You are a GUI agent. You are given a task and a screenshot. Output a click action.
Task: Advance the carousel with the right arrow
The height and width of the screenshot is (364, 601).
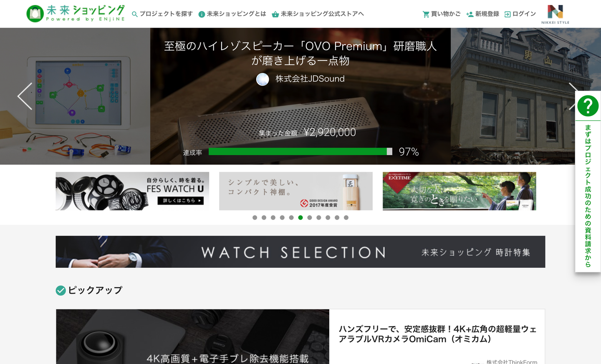[572, 96]
